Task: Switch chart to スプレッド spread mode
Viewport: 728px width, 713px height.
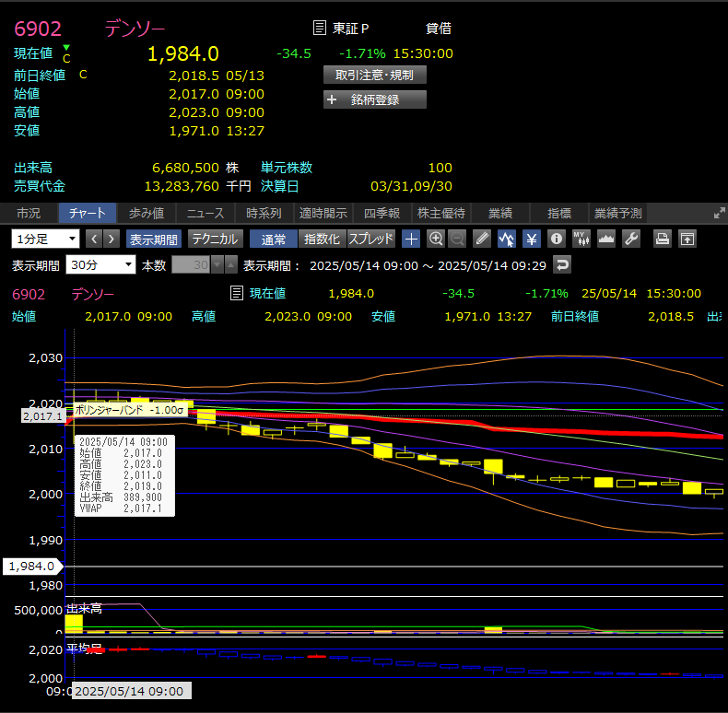Action: pyautogui.click(x=370, y=239)
